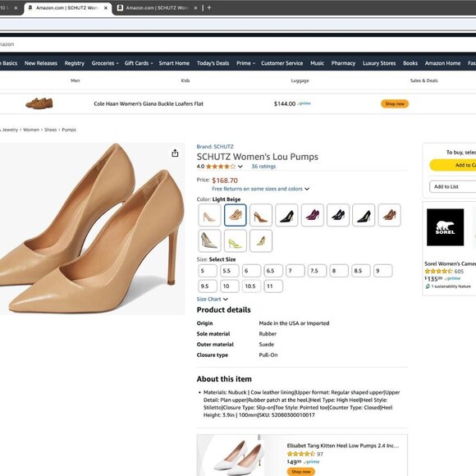
Task: Expand Free Returns on some sizes info
Action: point(260,189)
